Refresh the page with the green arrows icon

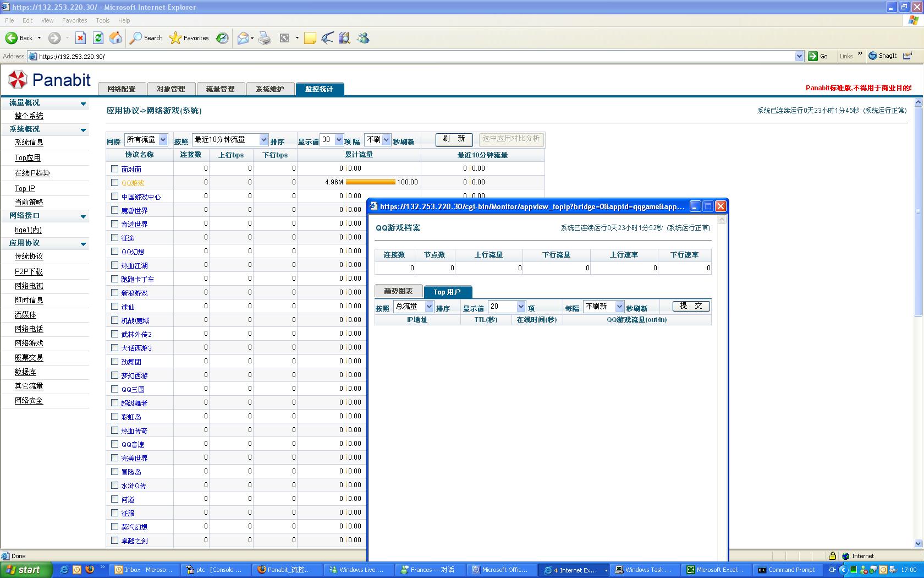(98, 38)
